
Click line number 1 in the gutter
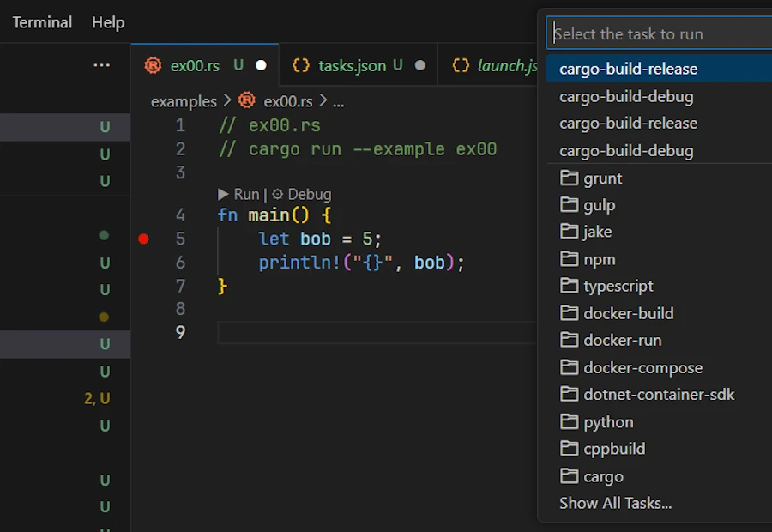[x=181, y=125]
